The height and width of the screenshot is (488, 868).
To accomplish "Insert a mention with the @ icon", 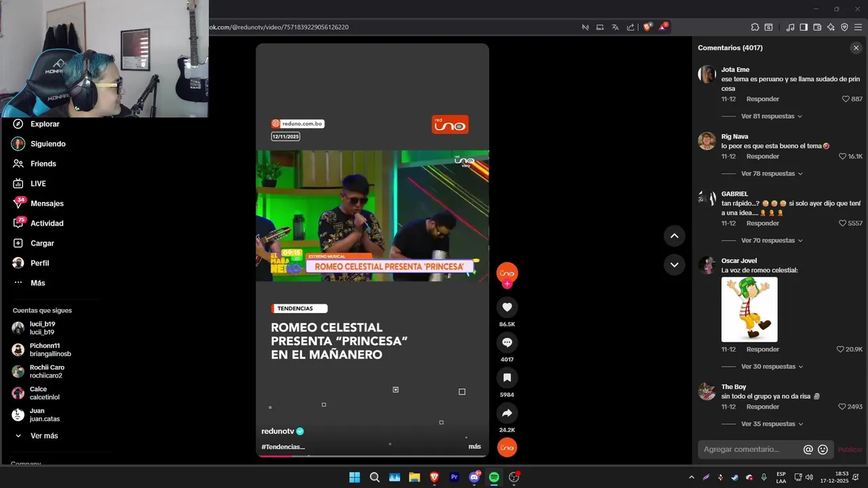I will [x=808, y=449].
